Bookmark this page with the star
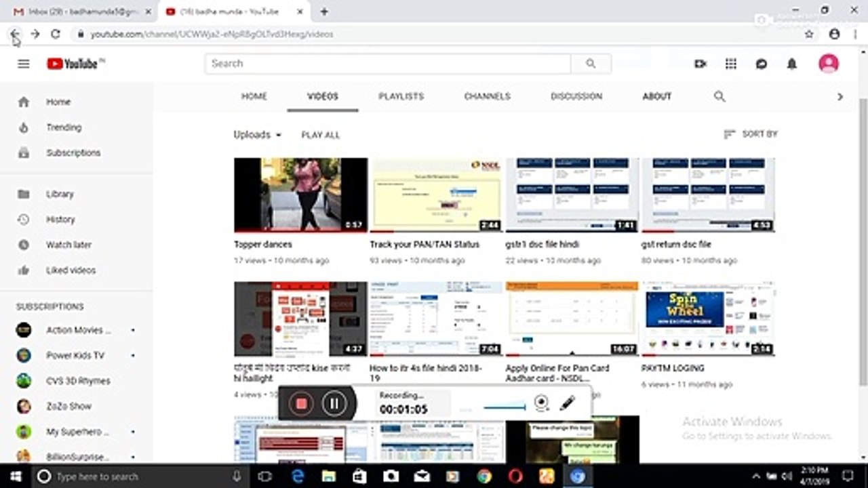 click(809, 34)
